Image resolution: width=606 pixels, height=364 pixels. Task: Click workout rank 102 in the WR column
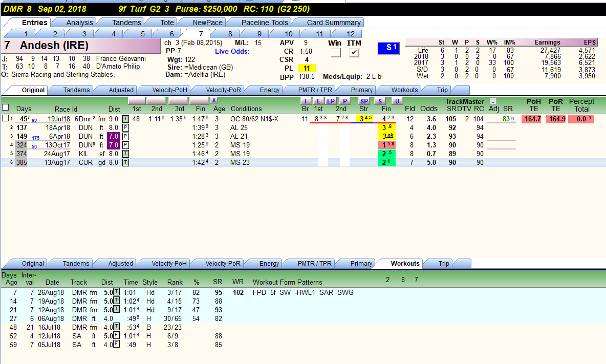(x=238, y=292)
